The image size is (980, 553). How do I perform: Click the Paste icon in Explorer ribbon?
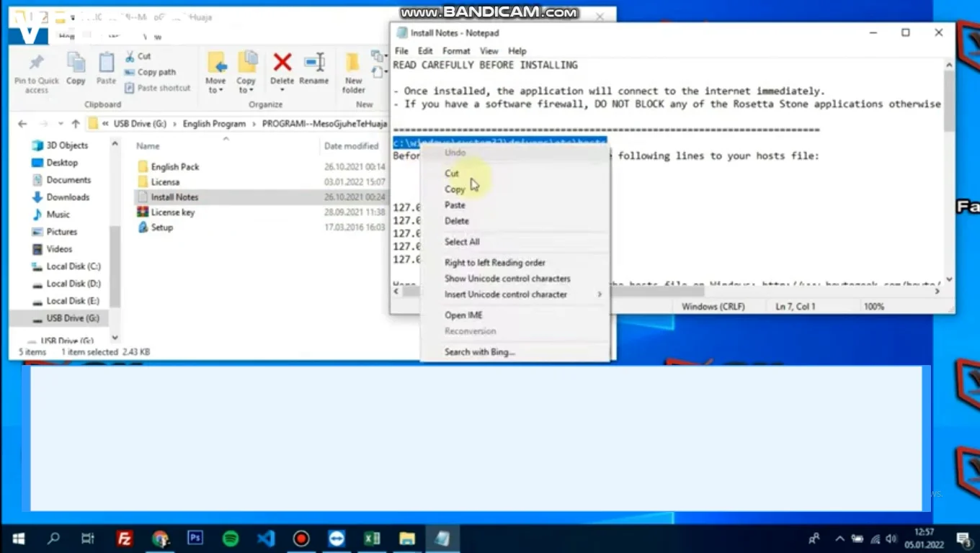pyautogui.click(x=106, y=63)
